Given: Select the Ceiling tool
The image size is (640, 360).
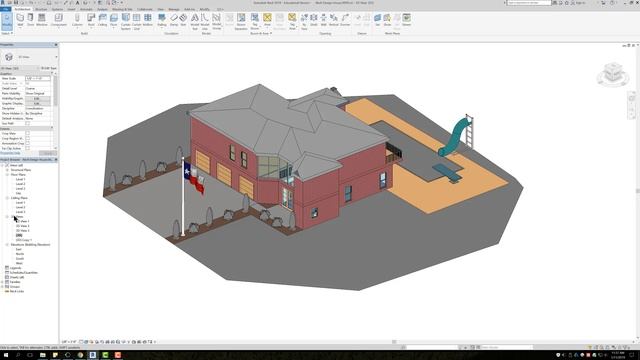Looking at the screenshot, I should click(102, 20).
